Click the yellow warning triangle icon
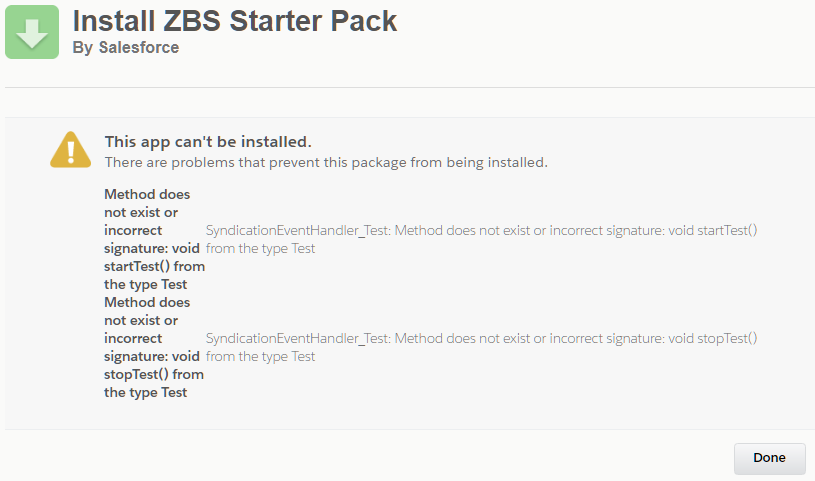The width and height of the screenshot is (815, 481). click(x=71, y=150)
